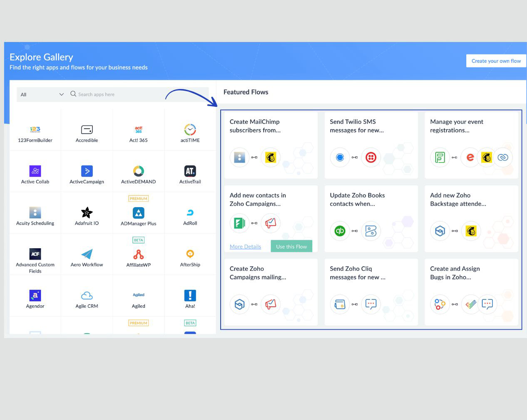Click QuickBooks icon in Update Zoho Books card

(340, 231)
